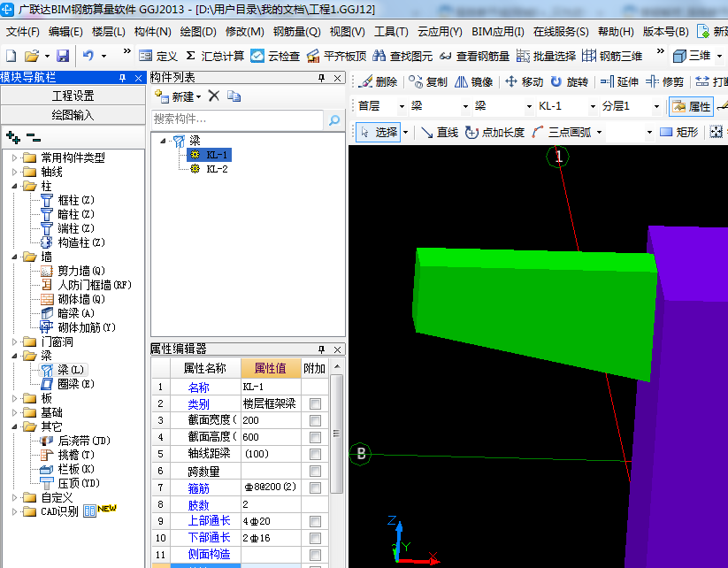
Task: Tick 附加 checkbox for 截面高度 row
Action: [315, 437]
